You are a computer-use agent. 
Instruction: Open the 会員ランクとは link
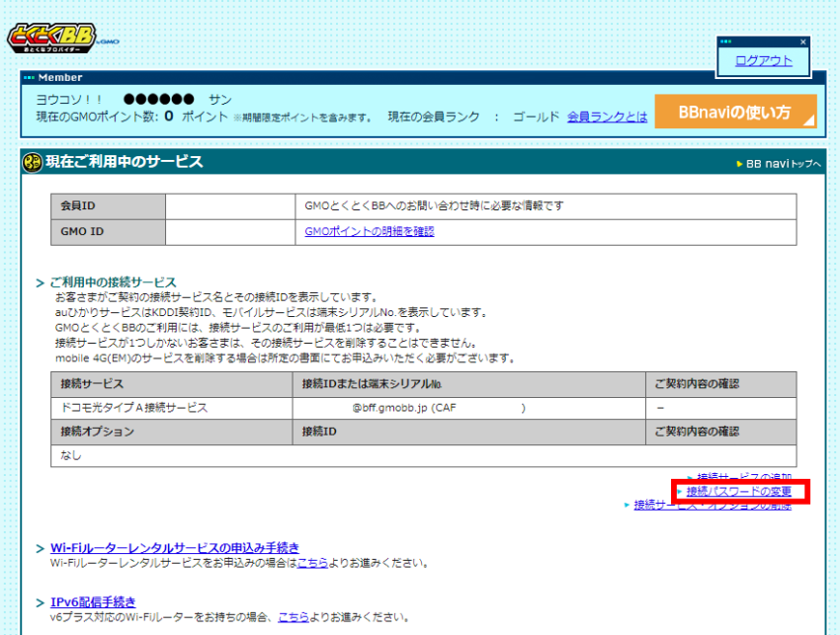click(x=607, y=117)
